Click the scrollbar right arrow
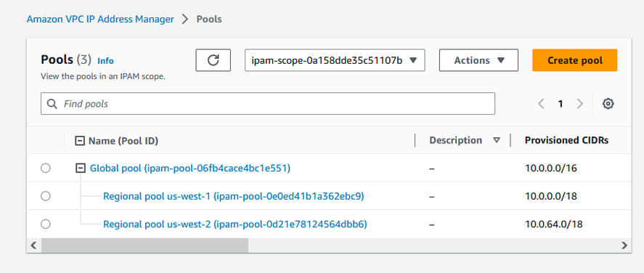 pos(624,245)
